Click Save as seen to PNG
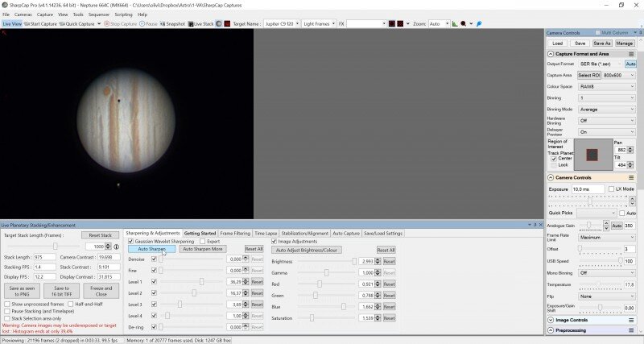Image resolution: width=644 pixels, height=344 pixels. (22, 291)
